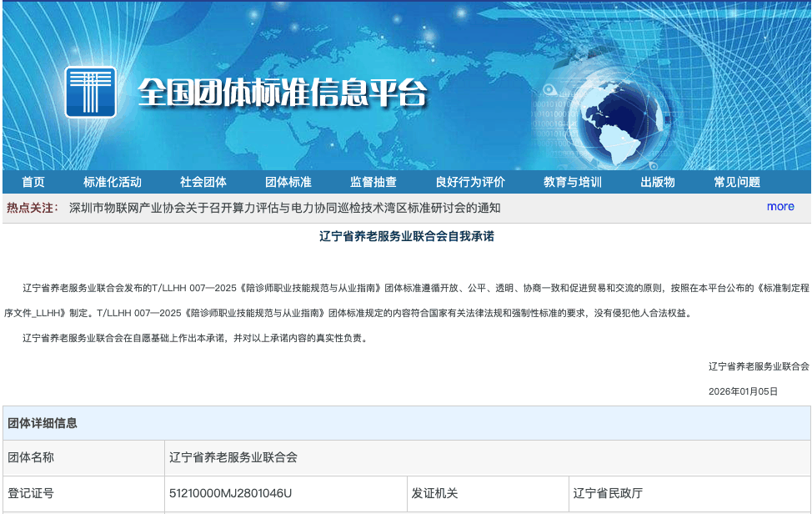Click the registration number 51210000MJ2801046U

pyautogui.click(x=230, y=493)
